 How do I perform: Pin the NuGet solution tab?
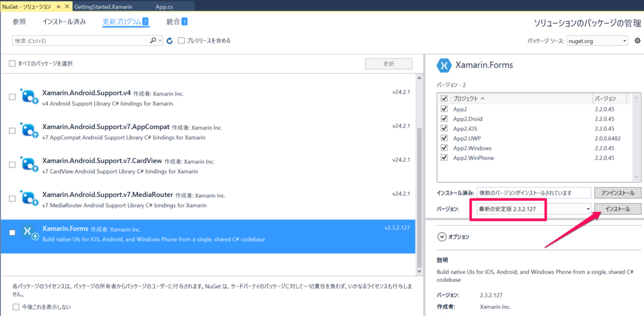click(58, 7)
